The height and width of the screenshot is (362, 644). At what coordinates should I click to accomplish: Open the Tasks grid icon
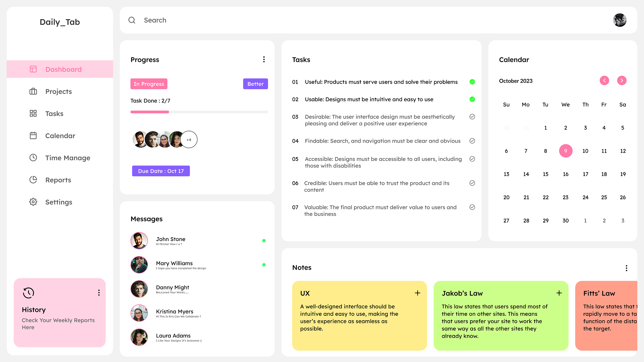[33, 113]
